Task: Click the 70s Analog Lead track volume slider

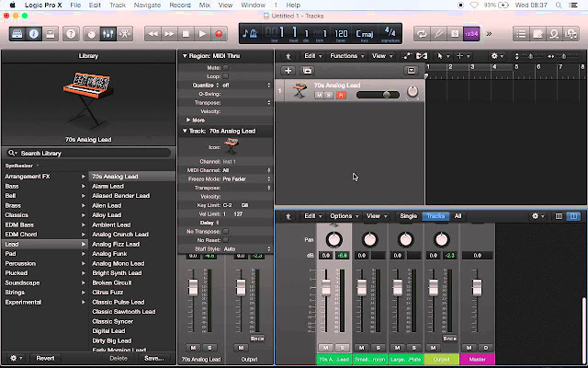Action: (378, 95)
